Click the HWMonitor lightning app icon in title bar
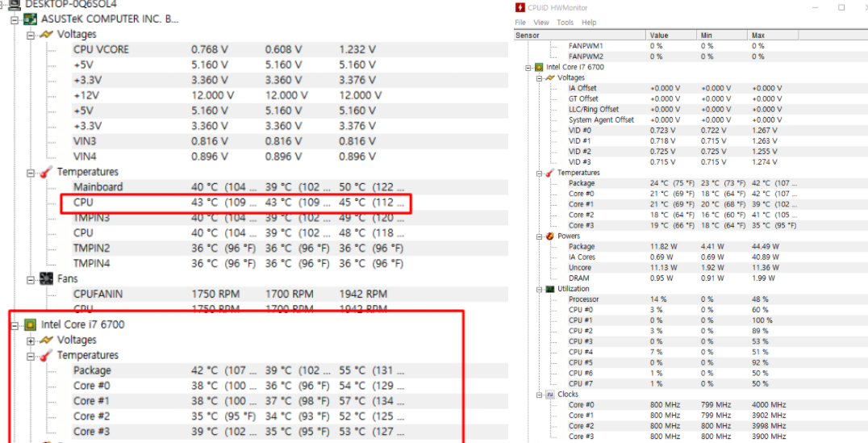 click(520, 8)
